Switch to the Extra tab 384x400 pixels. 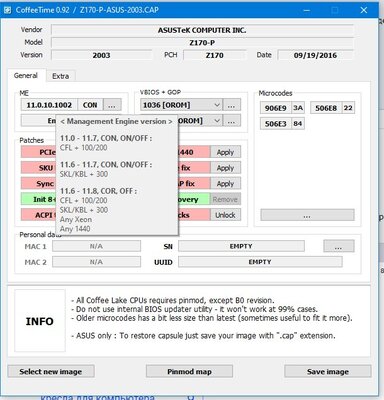60,76
